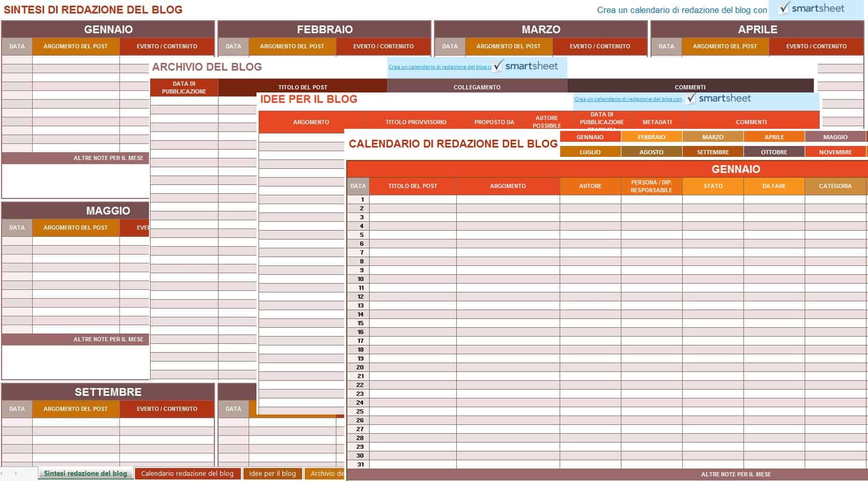868x481 pixels.
Task: Click the DA FARE column header
Action: 774,186
